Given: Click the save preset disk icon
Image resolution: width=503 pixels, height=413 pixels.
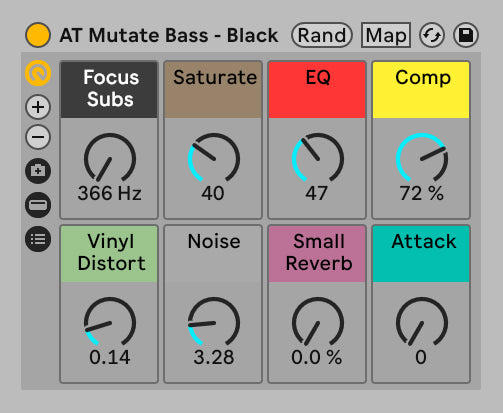Looking at the screenshot, I should pyautogui.click(x=466, y=35).
